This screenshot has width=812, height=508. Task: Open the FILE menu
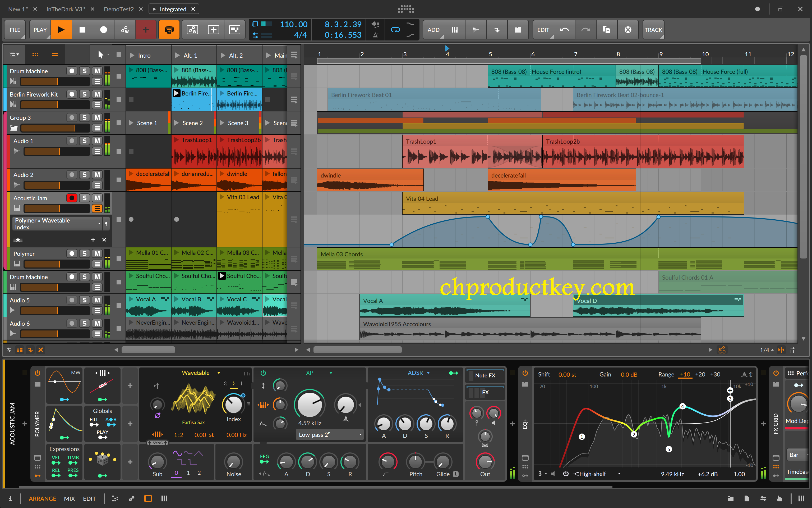15,30
